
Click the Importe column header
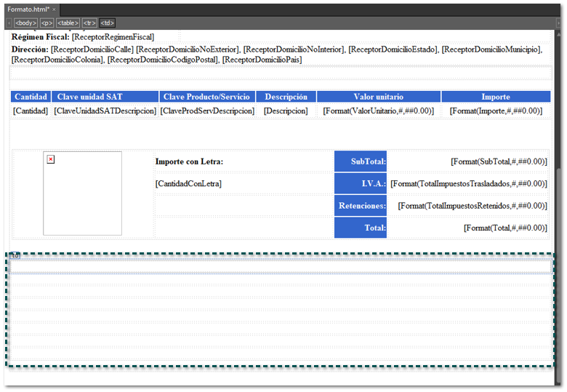tap(496, 97)
